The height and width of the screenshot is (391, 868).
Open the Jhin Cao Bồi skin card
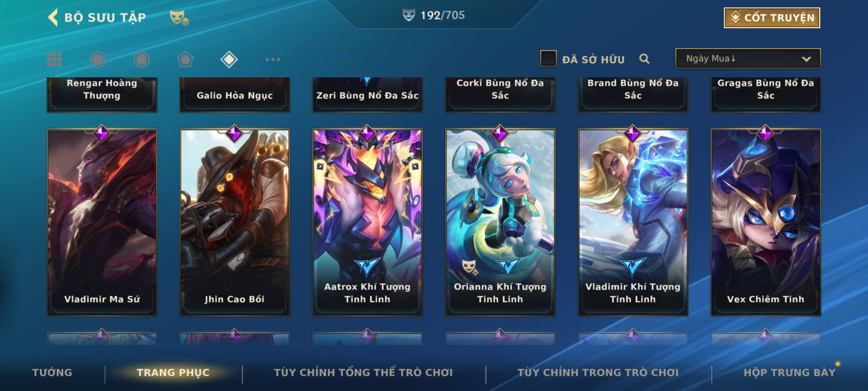[235, 222]
